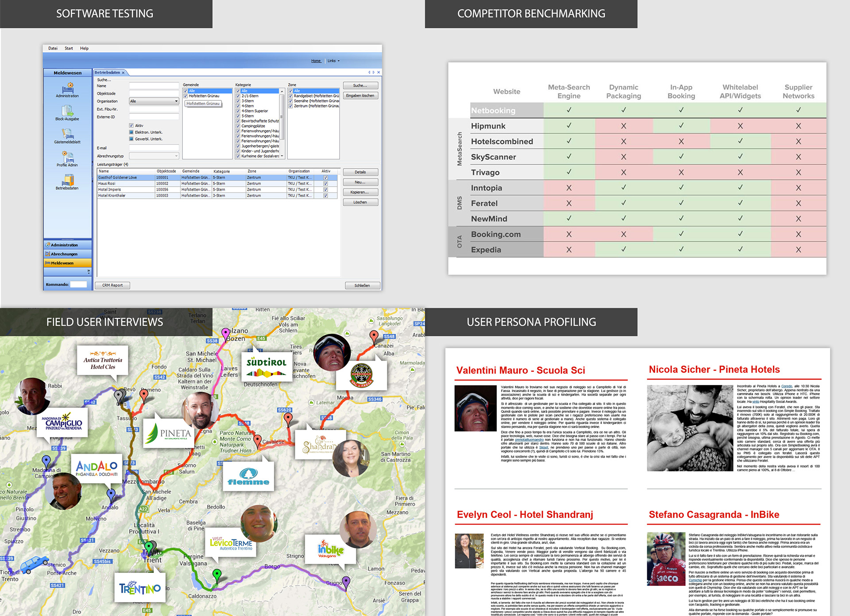Click the Kopieren... button

[360, 192]
